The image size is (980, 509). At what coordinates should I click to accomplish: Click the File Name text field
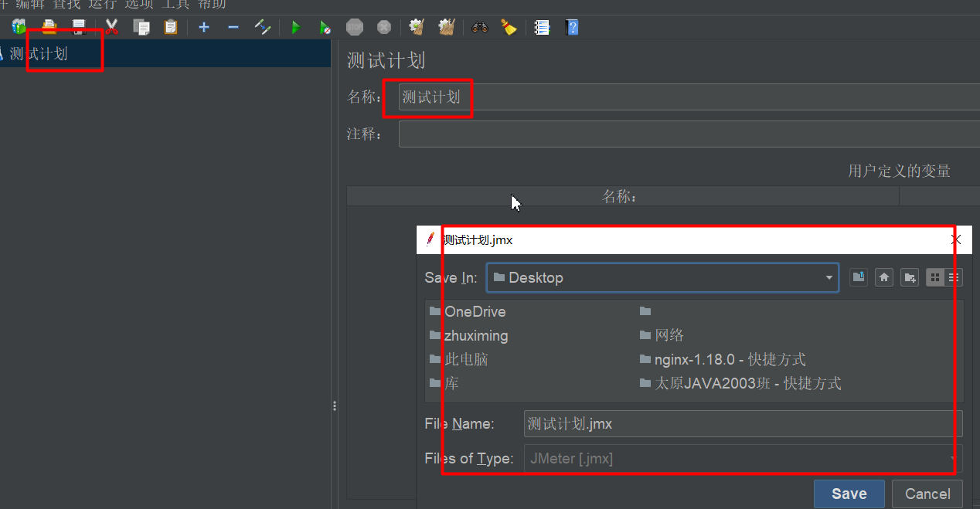[742, 424]
